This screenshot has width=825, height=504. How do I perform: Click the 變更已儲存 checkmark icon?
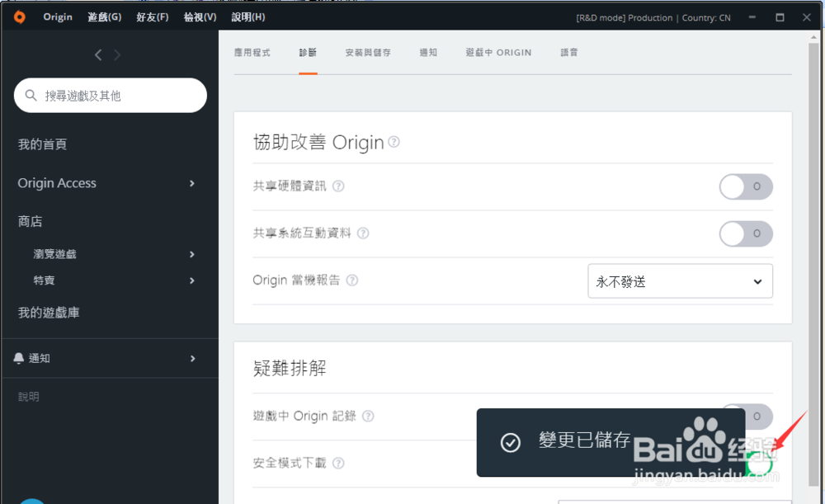click(x=511, y=443)
